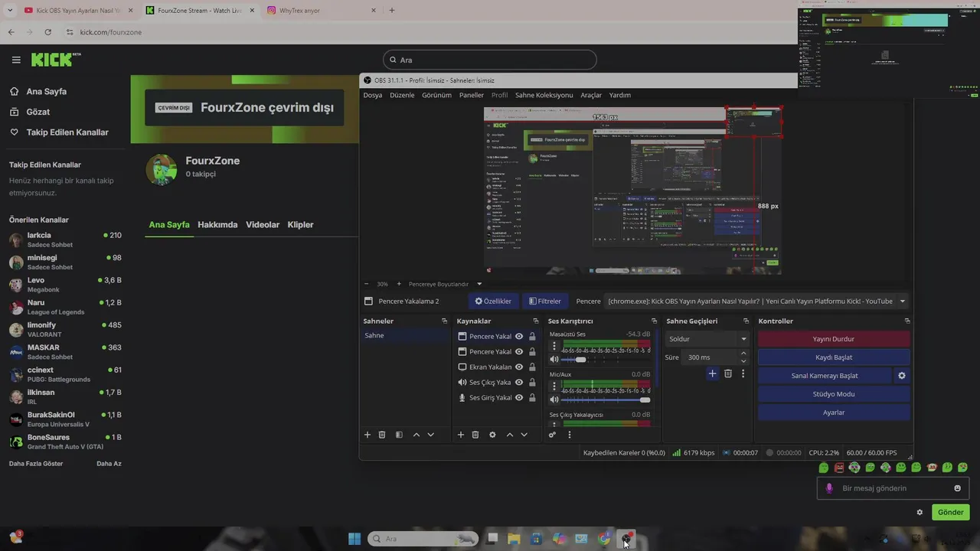The height and width of the screenshot is (551, 980).
Task: Open transition properties three-dot menu
Action: coord(743,373)
